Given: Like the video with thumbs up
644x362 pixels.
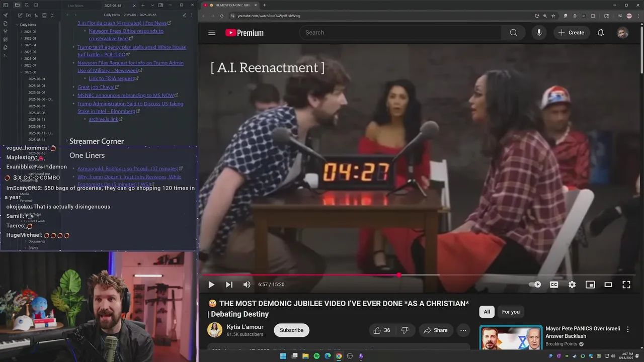Looking at the screenshot, I should 381,330.
